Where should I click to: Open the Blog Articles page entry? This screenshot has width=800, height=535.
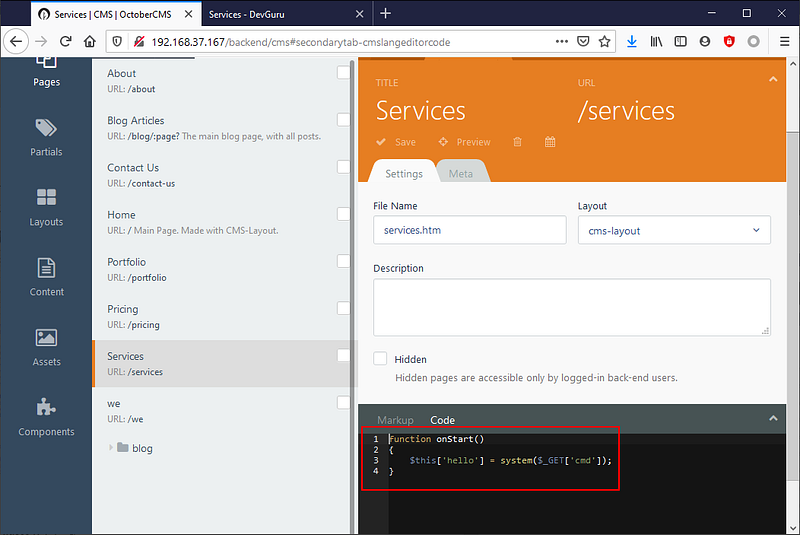[x=221, y=128]
